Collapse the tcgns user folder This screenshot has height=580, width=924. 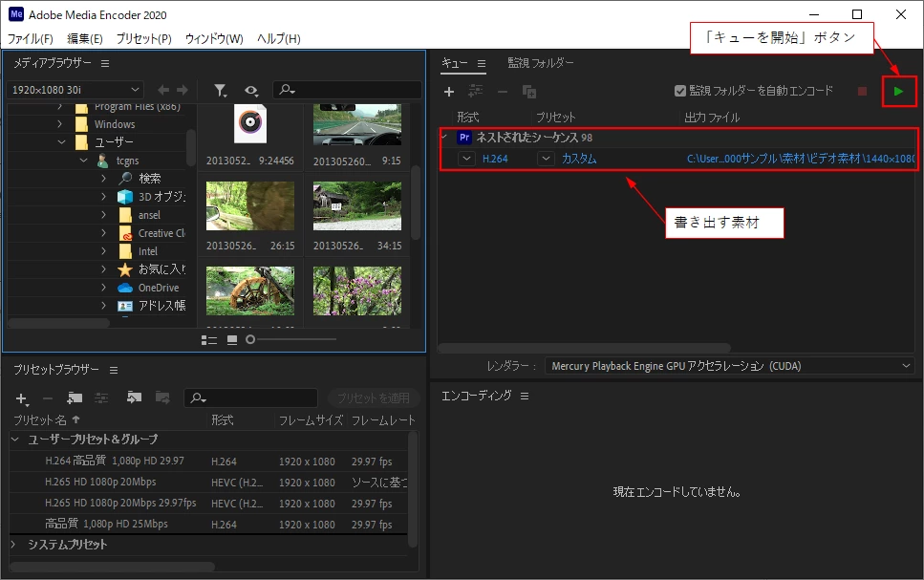84,161
